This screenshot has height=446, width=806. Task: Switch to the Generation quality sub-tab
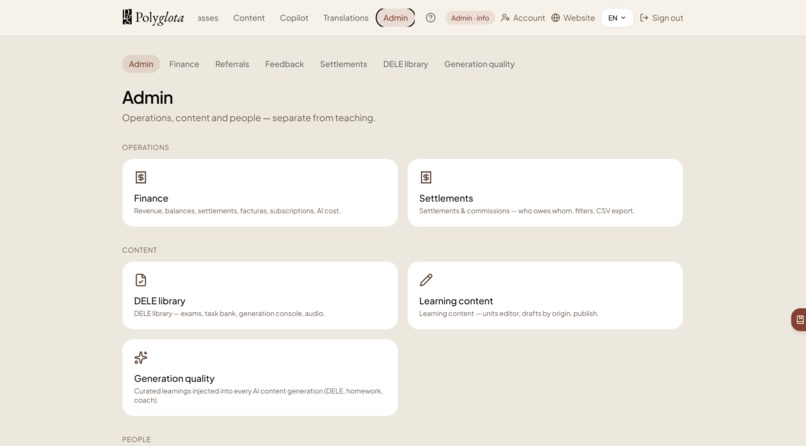(479, 64)
